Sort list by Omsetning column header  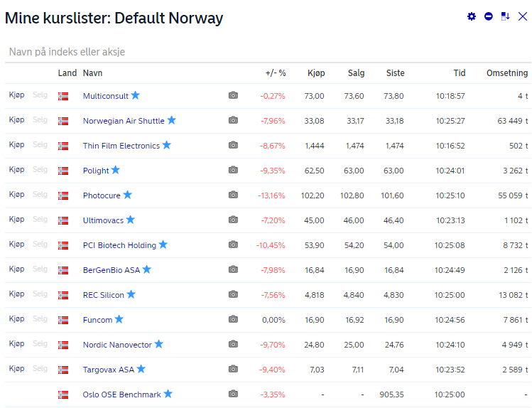(507, 73)
